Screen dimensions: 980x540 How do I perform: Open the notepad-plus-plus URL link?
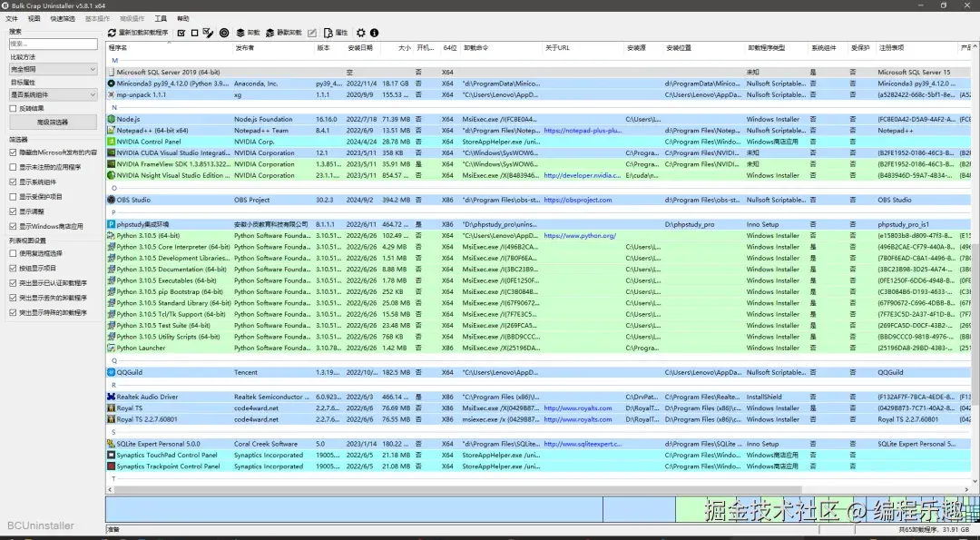point(583,131)
